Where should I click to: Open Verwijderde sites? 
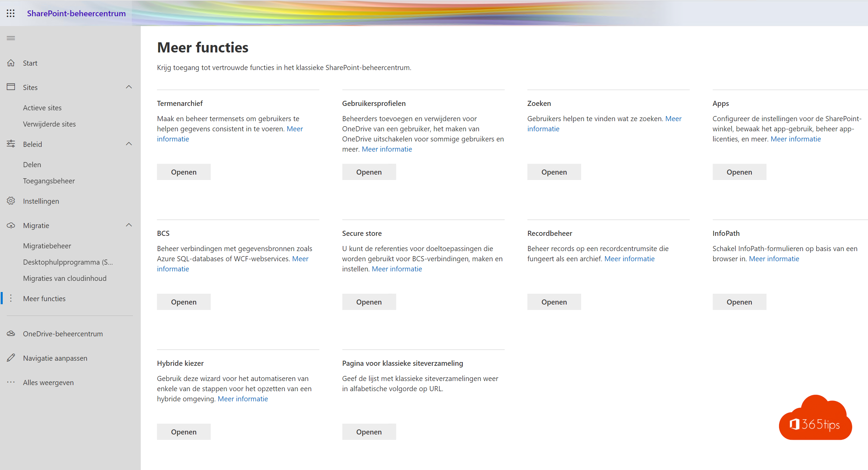click(x=49, y=124)
